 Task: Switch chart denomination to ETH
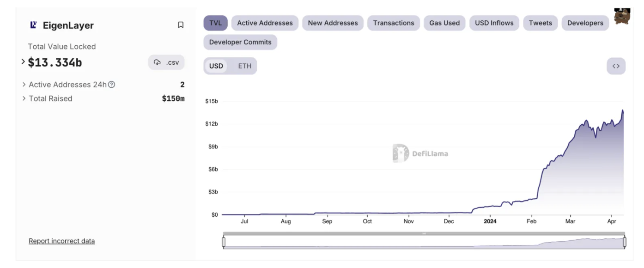point(245,66)
